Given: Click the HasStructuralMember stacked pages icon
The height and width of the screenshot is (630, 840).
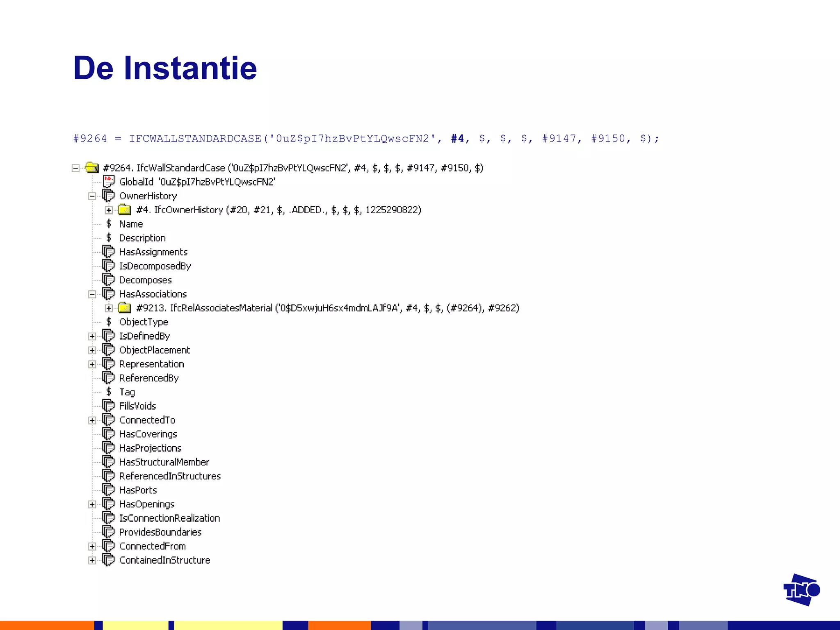Looking at the screenshot, I should pyautogui.click(x=108, y=462).
